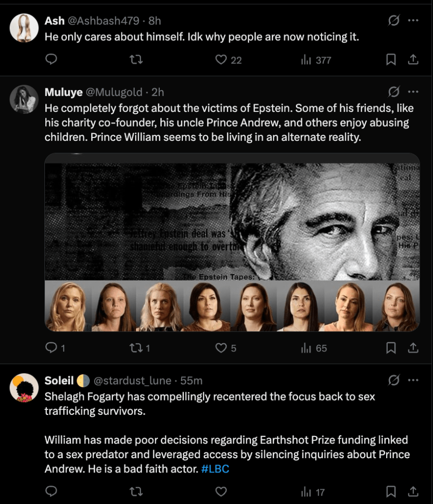433x504 pixels.
Task: Reply to Ash's tweet
Action: pos(51,60)
